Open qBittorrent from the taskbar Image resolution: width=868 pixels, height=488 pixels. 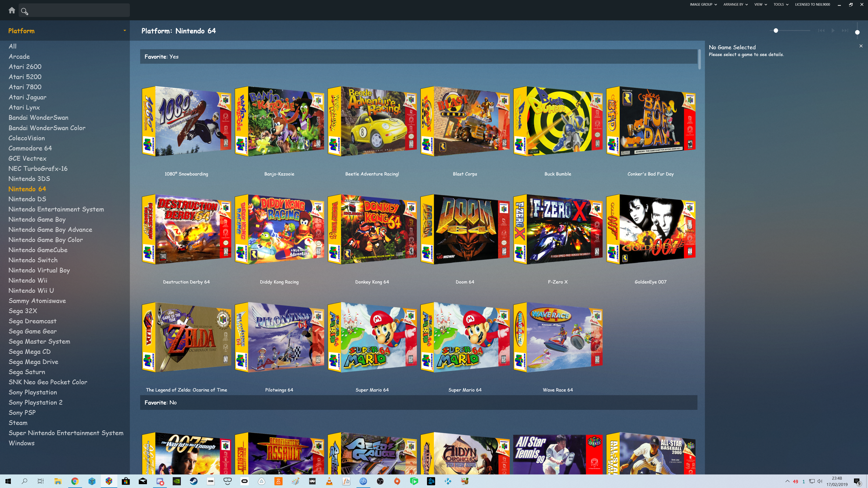click(x=363, y=481)
